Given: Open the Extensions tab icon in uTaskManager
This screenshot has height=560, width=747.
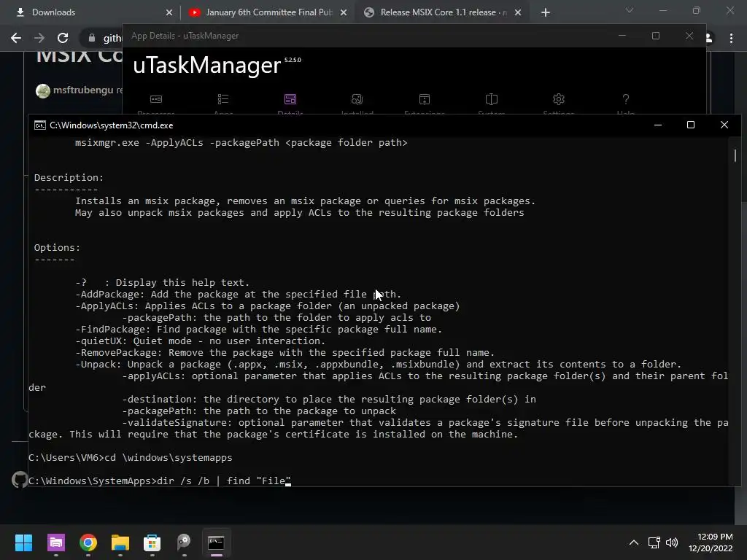Looking at the screenshot, I should (x=425, y=99).
